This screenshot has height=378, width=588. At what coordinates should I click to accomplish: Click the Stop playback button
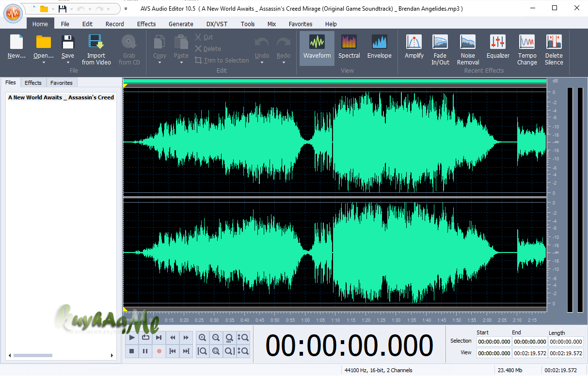click(132, 351)
